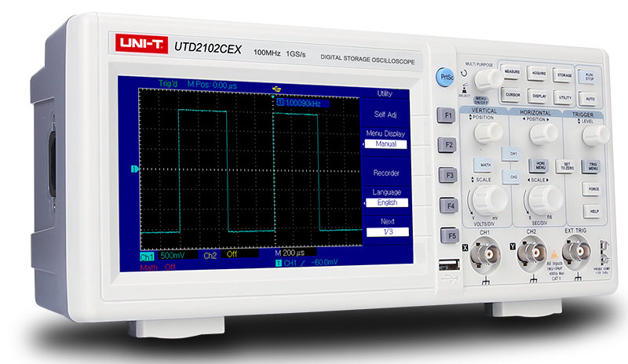Image resolution: width=628 pixels, height=364 pixels.
Task: Toggle the MENU ON/OFF button
Action: click(x=480, y=100)
